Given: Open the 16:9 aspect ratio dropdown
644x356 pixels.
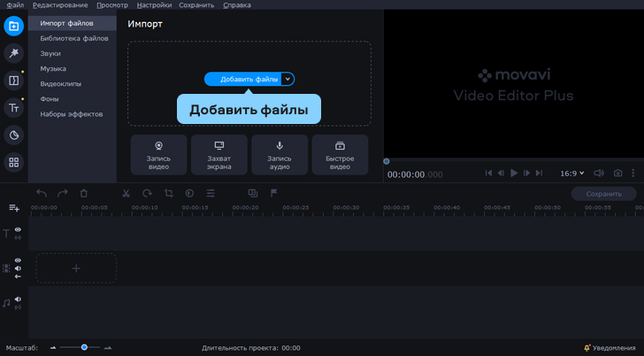Looking at the screenshot, I should (x=571, y=173).
